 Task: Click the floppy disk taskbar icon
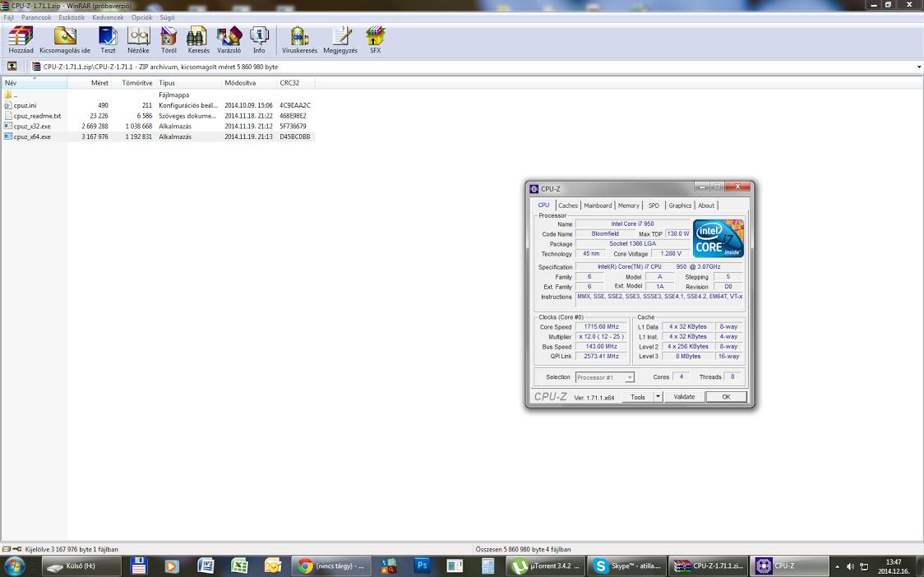[x=138, y=566]
